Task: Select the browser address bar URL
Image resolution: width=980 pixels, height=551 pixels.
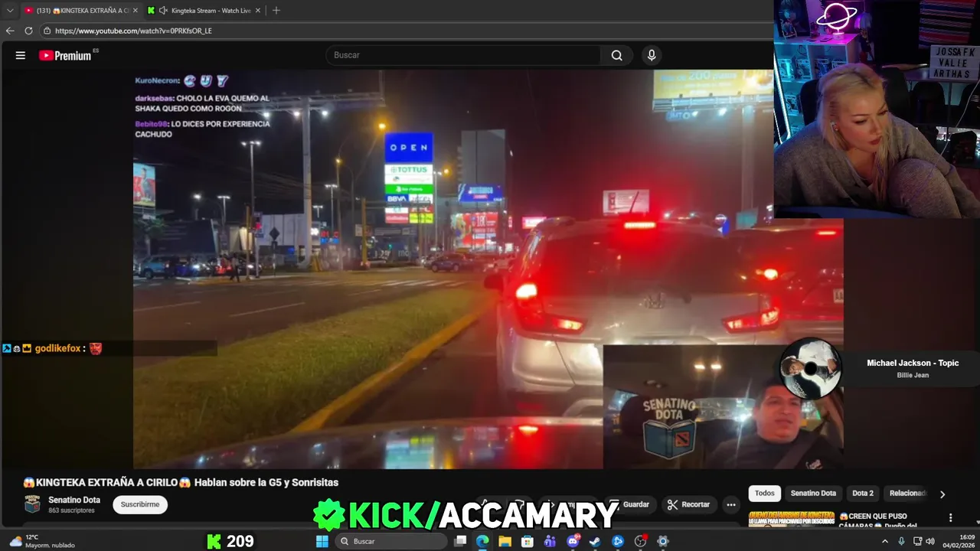Action: click(x=133, y=31)
